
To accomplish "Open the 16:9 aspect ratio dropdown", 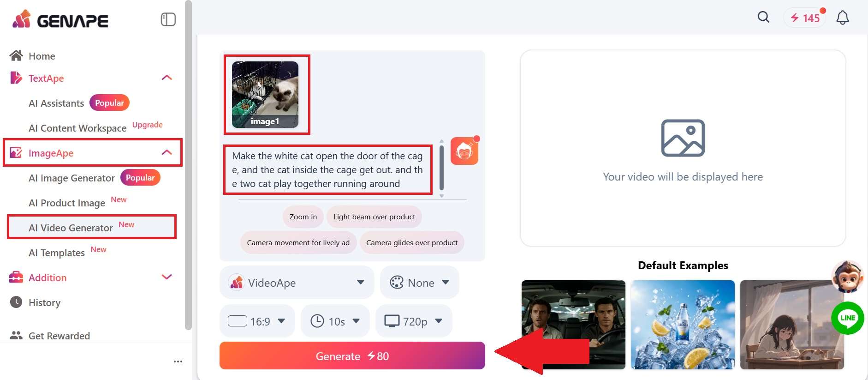I will [257, 321].
